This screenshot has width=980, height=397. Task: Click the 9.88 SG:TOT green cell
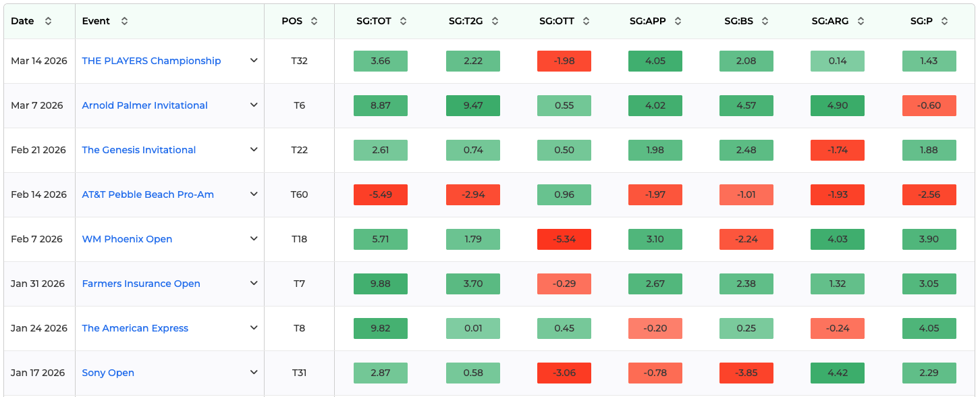(x=381, y=284)
